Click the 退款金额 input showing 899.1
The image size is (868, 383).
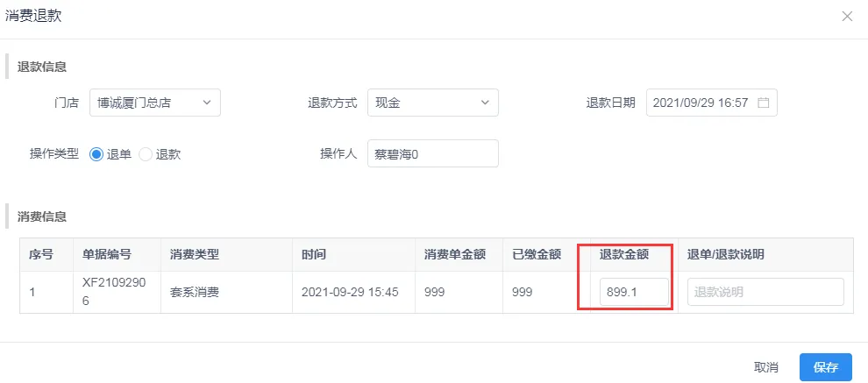click(x=634, y=292)
